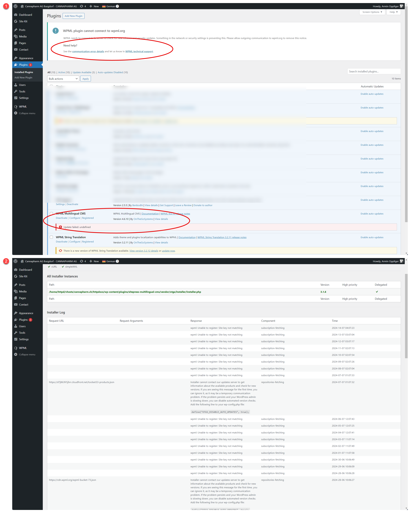Click Donate to author link for Benbodhi plugin

(x=203, y=205)
